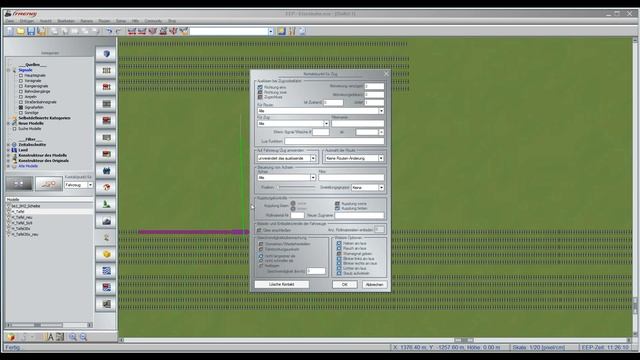
Task: Close the Kontaktpunkt dialog with X
Action: [x=386, y=73]
